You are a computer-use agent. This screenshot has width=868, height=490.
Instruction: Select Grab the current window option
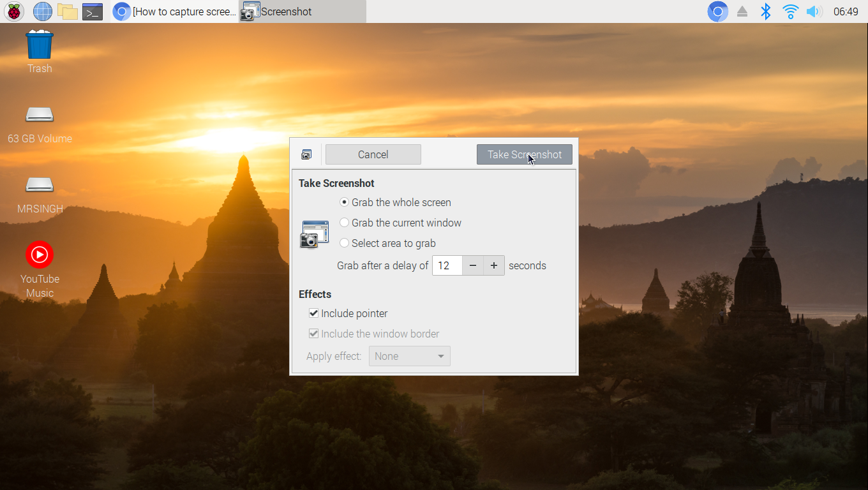(x=345, y=223)
